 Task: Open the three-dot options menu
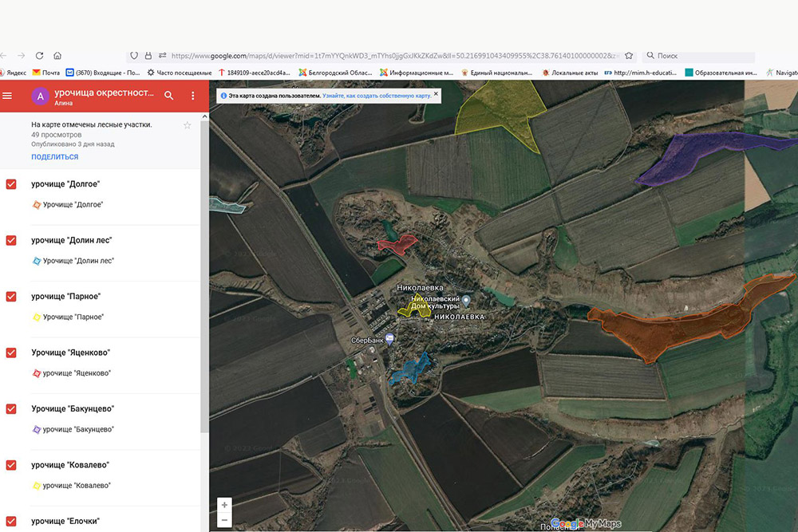(x=192, y=96)
